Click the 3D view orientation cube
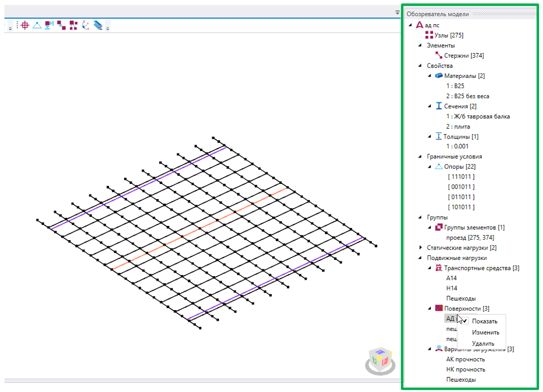The width and height of the screenshot is (543, 392). tap(380, 360)
